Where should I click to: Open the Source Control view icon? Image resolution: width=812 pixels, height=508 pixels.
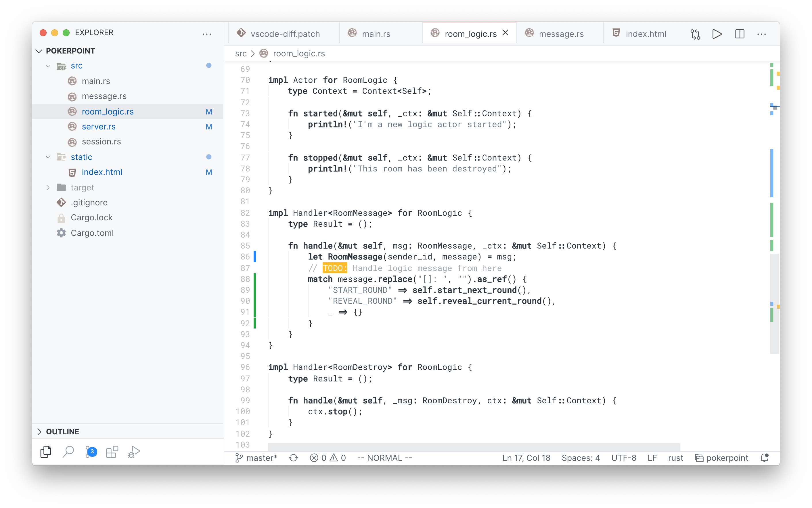coord(90,452)
